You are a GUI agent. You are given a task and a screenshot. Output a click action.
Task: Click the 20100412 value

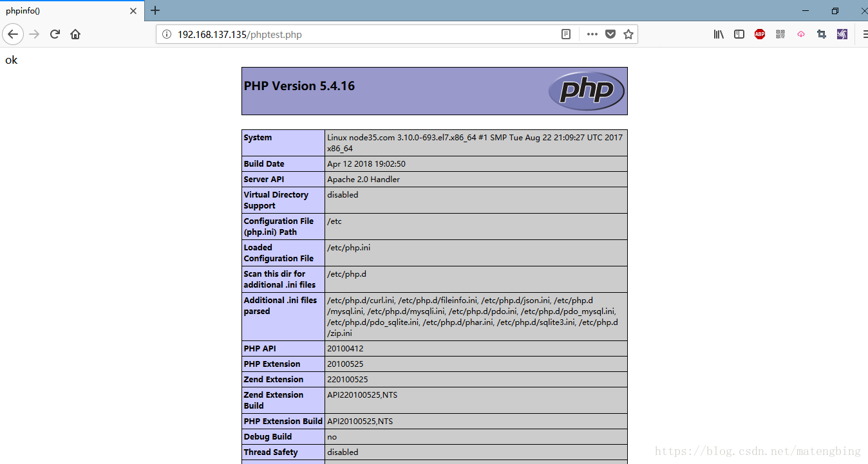click(345, 349)
